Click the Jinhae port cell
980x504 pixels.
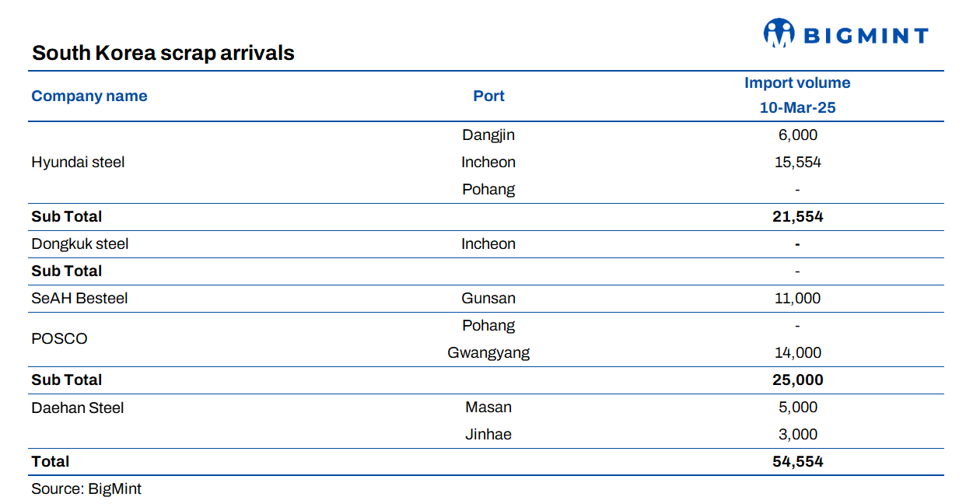[488, 435]
